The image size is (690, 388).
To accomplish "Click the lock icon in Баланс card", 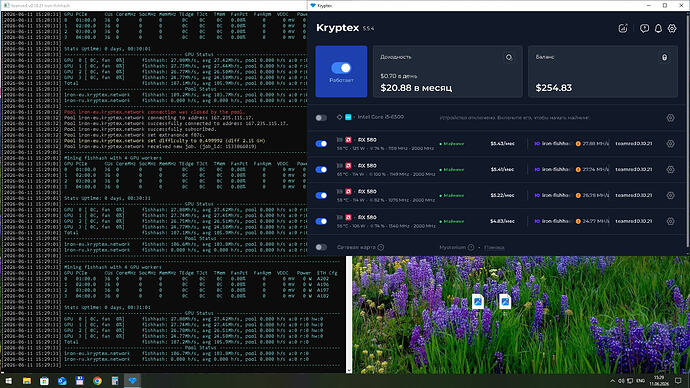I will 664,58.
